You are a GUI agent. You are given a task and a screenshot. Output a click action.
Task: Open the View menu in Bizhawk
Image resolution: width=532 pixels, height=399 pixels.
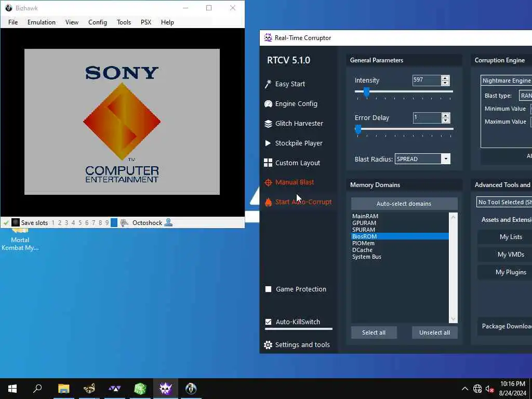pos(72,22)
